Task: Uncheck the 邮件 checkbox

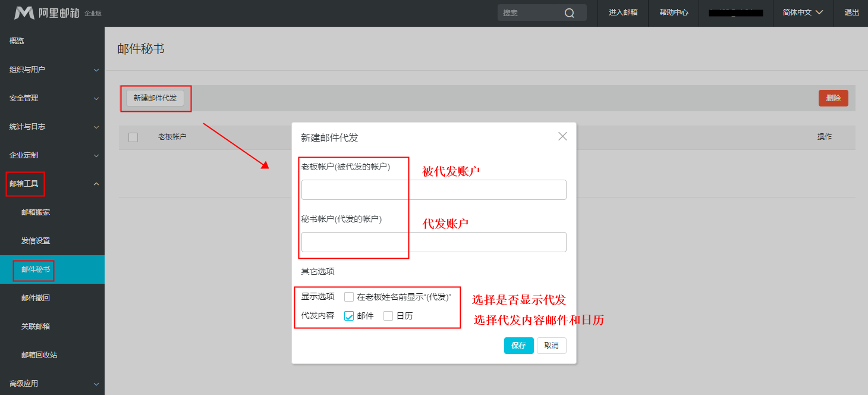Action: (x=349, y=316)
